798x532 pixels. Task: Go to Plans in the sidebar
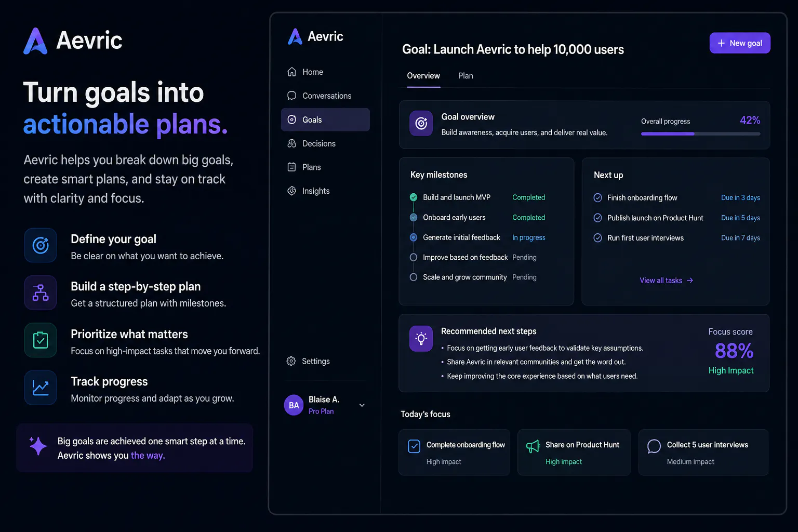325,167
